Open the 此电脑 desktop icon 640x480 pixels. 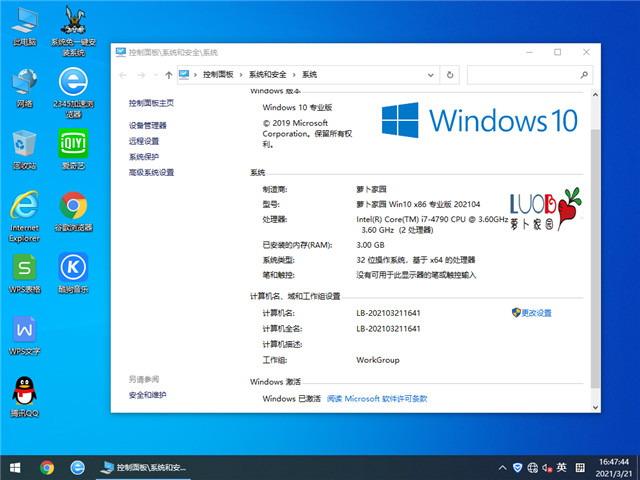24,27
